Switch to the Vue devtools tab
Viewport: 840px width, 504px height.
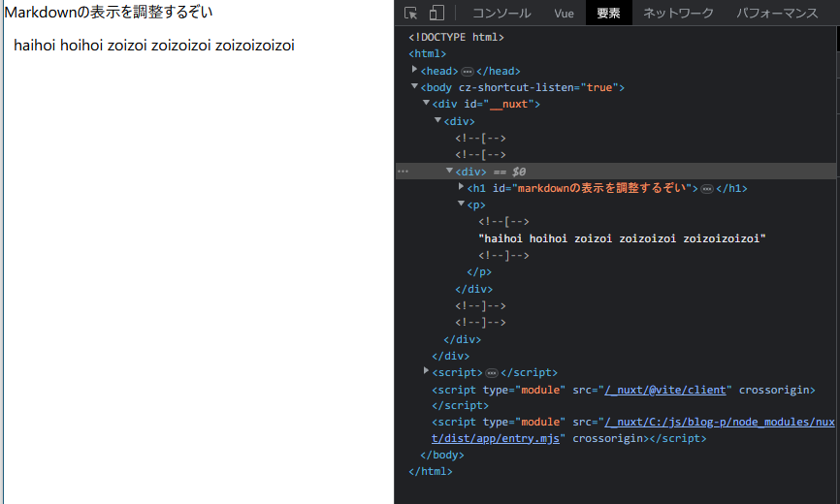coord(564,13)
